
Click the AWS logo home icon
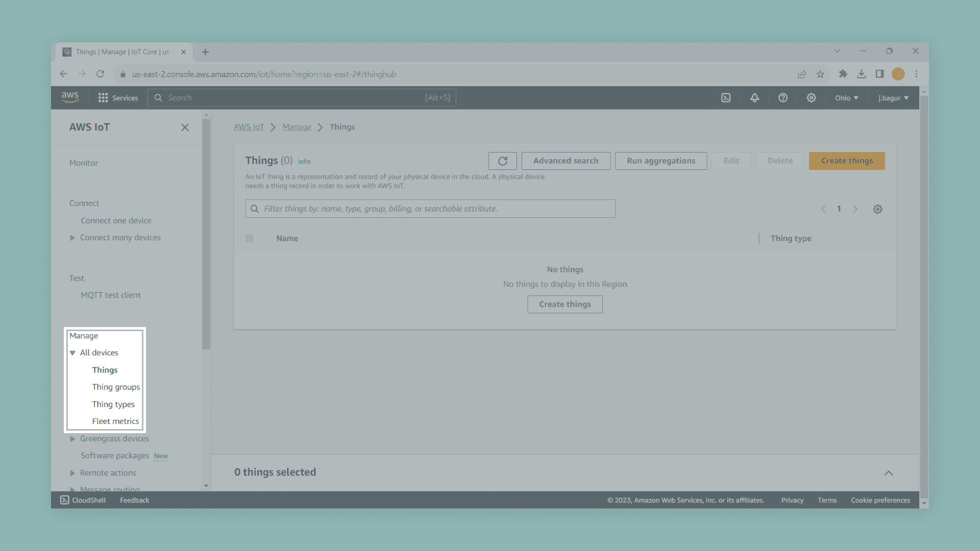(x=70, y=97)
